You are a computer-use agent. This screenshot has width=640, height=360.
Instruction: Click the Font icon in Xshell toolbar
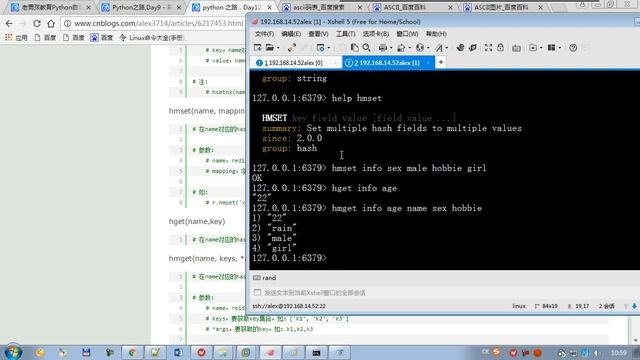(x=439, y=48)
